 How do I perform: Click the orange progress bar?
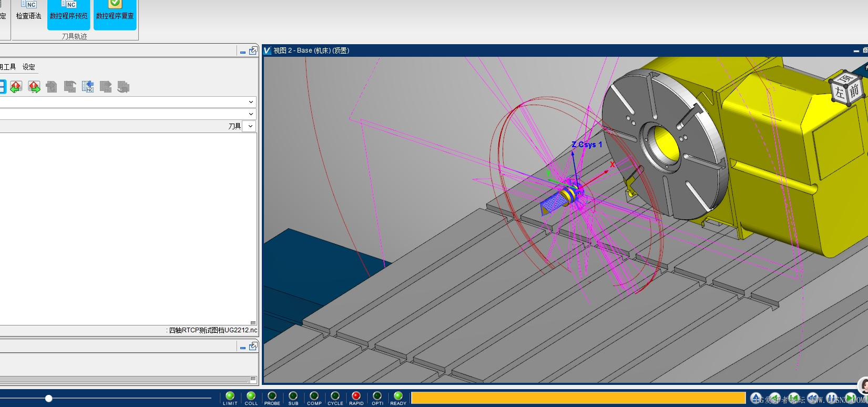pos(578,398)
